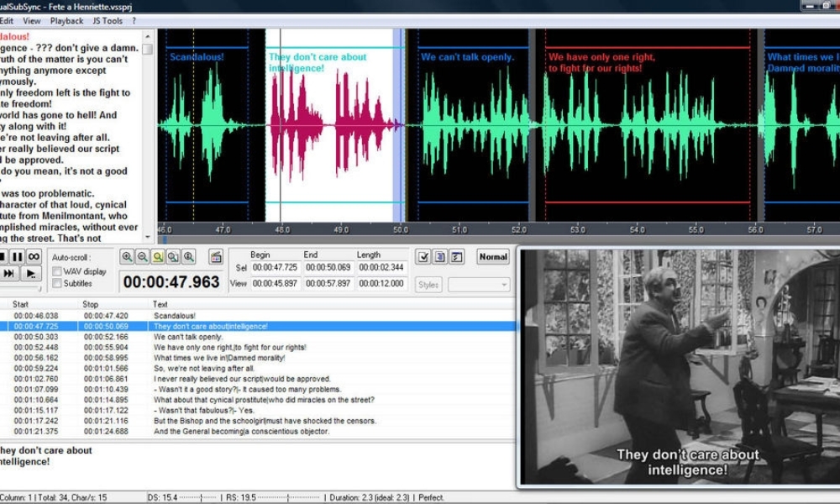Click scroll-down arrow of script text panel
This screenshot has height=504, width=840.
(x=148, y=237)
